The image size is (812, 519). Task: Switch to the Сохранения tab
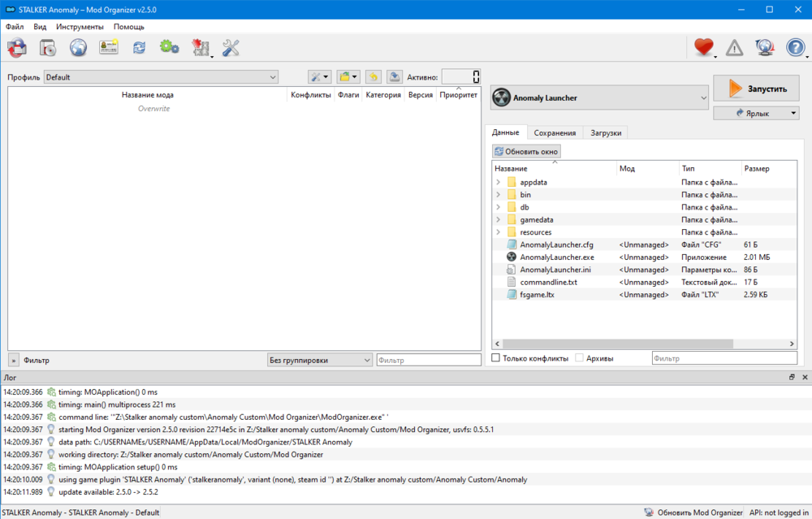(555, 132)
